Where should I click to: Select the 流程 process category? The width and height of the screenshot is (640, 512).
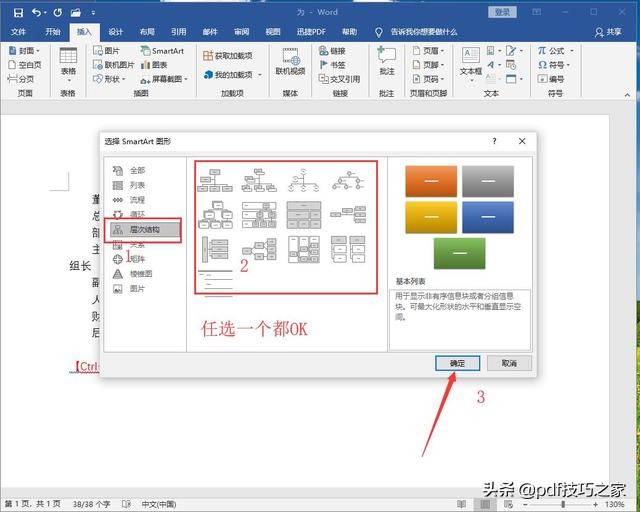pyautogui.click(x=129, y=200)
